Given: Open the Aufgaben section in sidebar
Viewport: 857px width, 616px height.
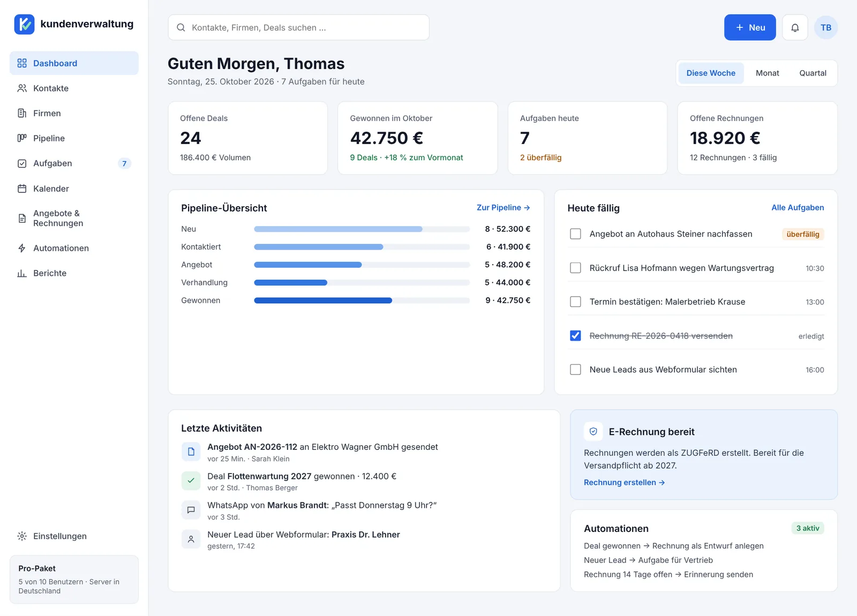Looking at the screenshot, I should (x=74, y=163).
